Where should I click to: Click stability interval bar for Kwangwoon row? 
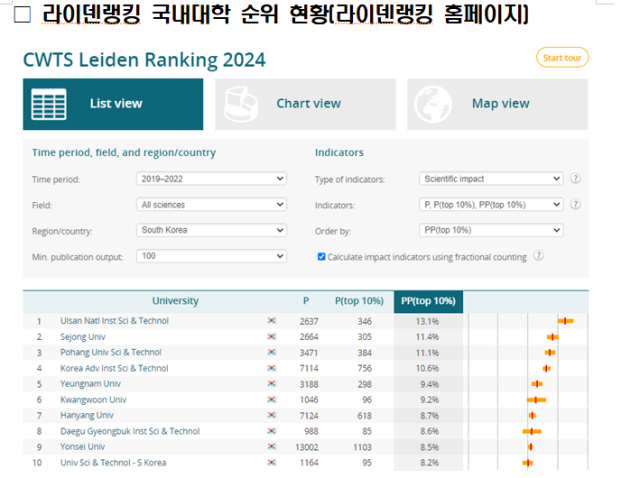pos(536,400)
